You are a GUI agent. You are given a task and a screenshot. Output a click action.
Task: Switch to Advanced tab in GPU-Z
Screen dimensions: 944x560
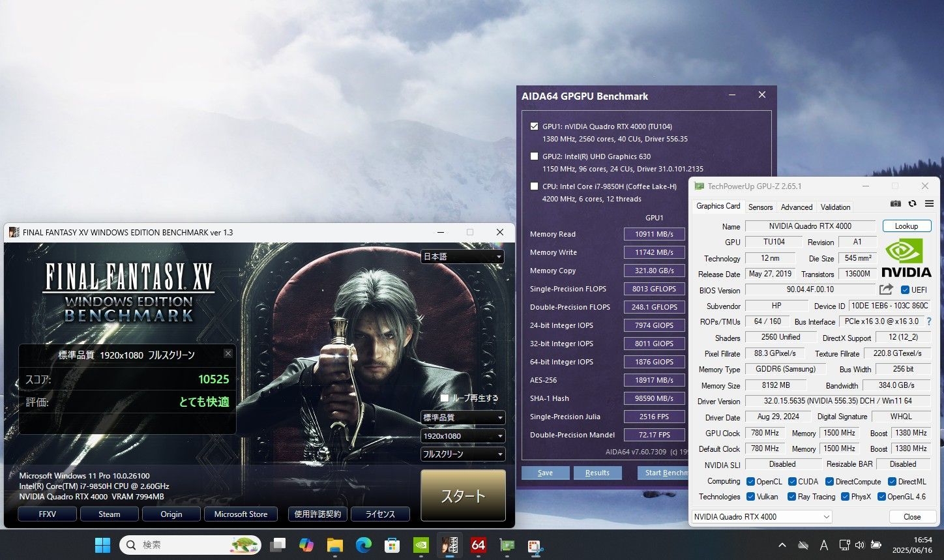(797, 207)
